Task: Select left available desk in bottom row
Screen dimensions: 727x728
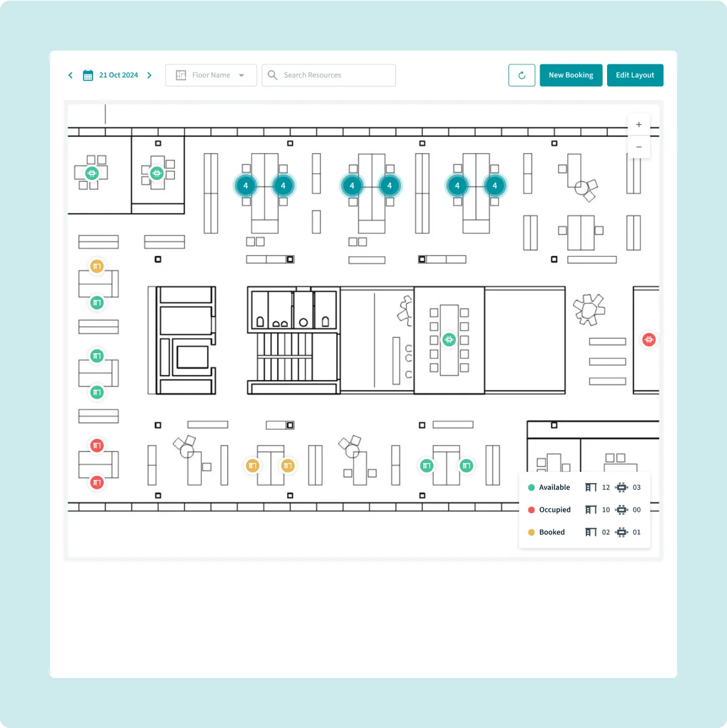Action: [427, 466]
